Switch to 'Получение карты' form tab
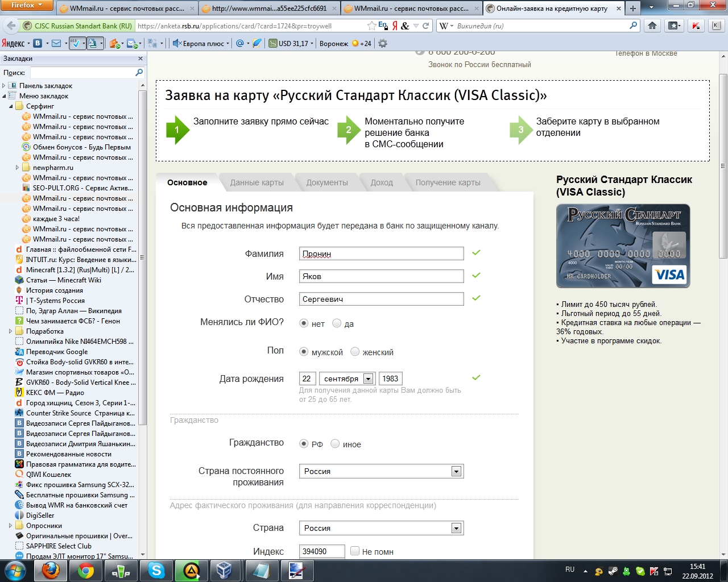The image size is (728, 582). (x=448, y=182)
